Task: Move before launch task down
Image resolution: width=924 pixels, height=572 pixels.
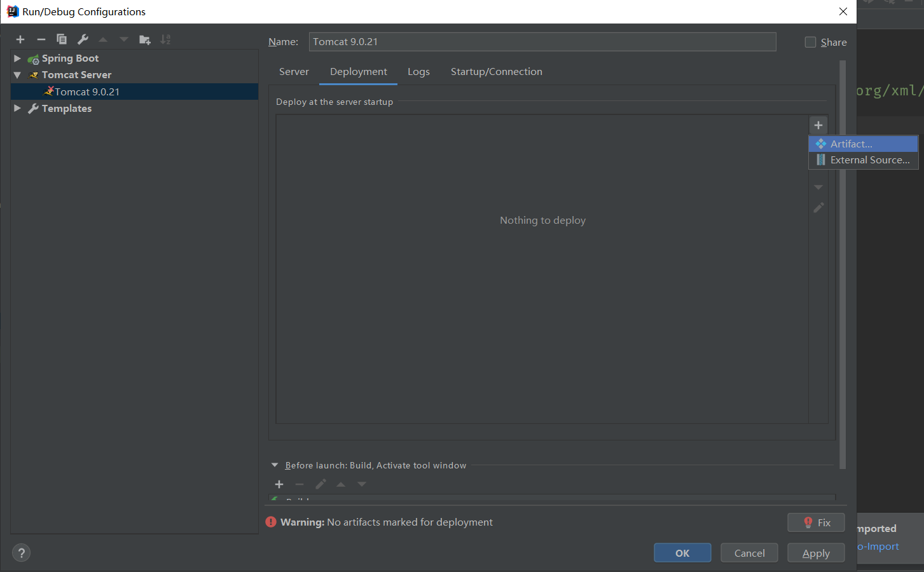Action: (362, 484)
